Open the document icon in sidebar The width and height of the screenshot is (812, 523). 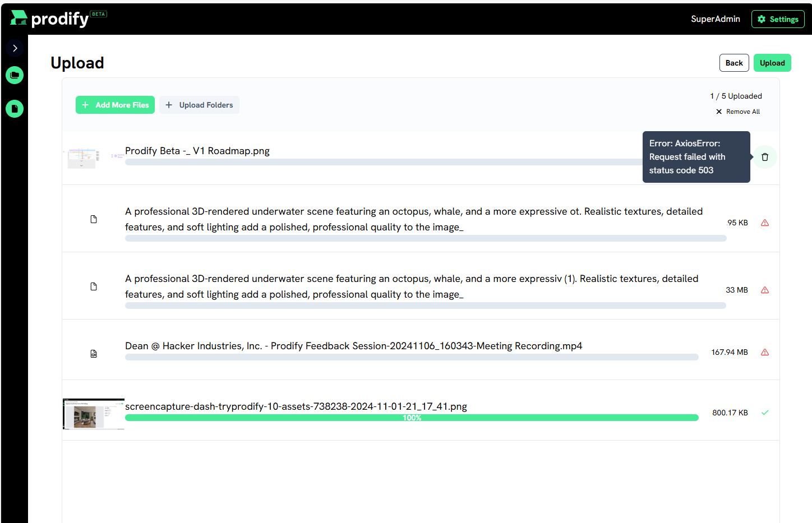[15, 109]
